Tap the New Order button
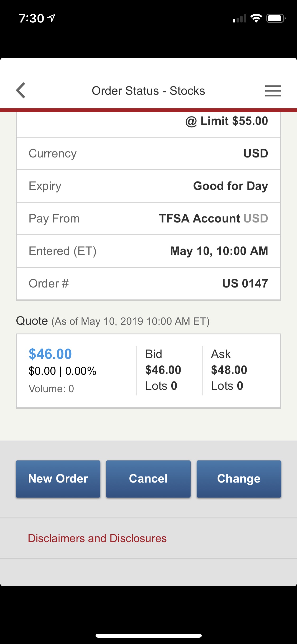This screenshot has height=644, width=297. [x=58, y=479]
